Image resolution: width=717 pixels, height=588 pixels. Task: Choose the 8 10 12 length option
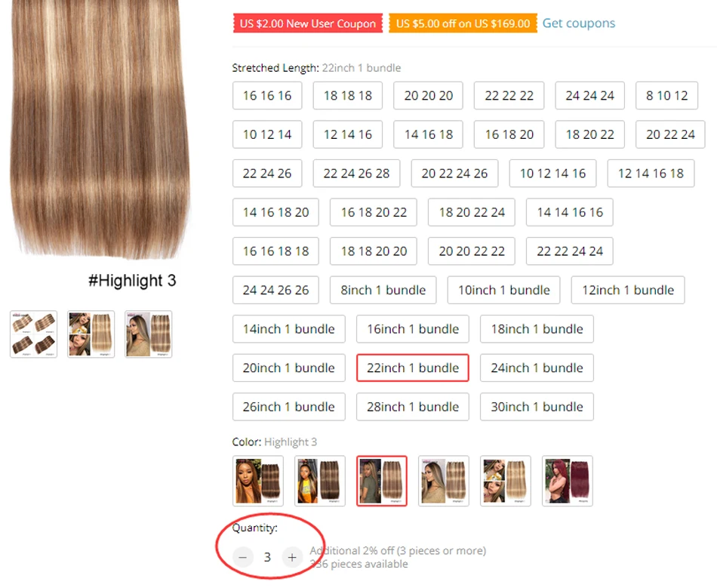pos(666,96)
